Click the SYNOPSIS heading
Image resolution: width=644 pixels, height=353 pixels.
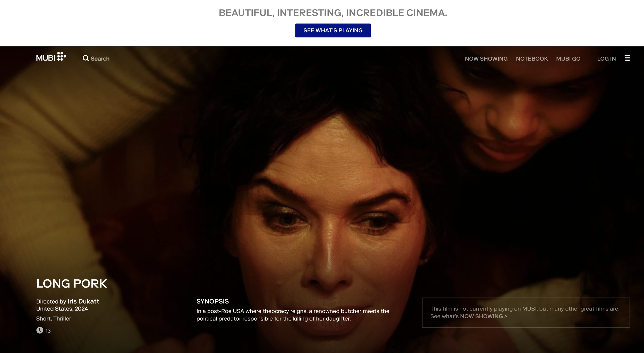[x=213, y=301]
